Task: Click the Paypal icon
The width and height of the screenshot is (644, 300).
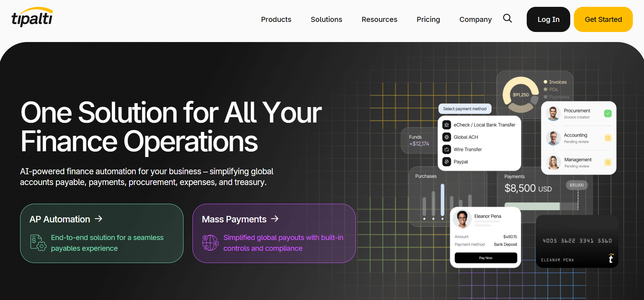Action: click(446, 162)
